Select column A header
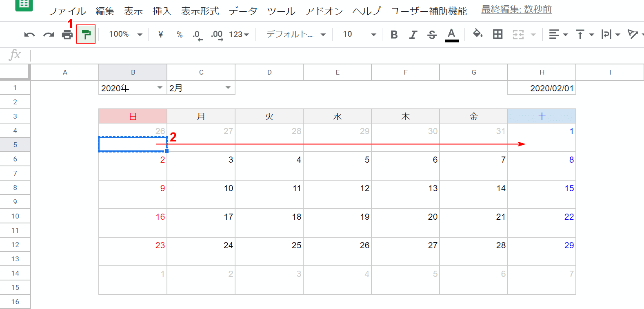Screen dimensions: 644x309 [x=65, y=72]
